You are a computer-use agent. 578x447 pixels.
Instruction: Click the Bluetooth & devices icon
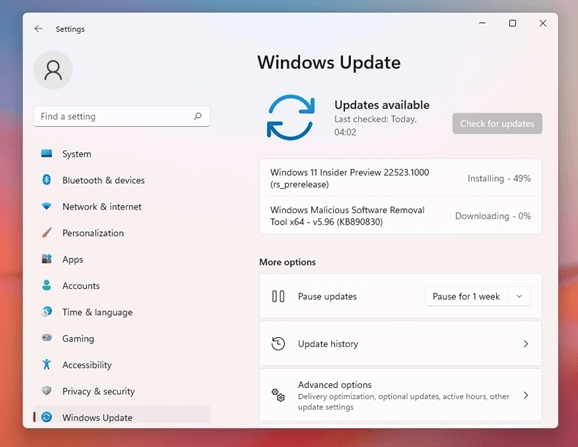tap(46, 180)
